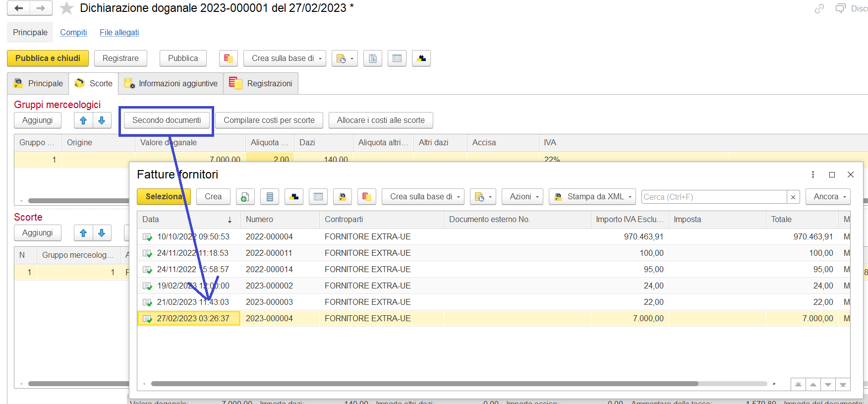Click the Registrare button

120,58
